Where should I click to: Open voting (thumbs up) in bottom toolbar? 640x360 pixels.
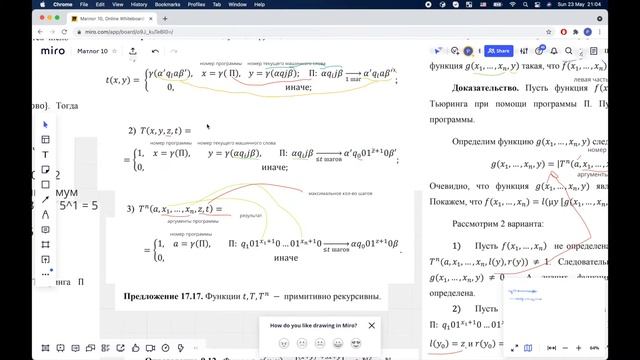[136, 348]
